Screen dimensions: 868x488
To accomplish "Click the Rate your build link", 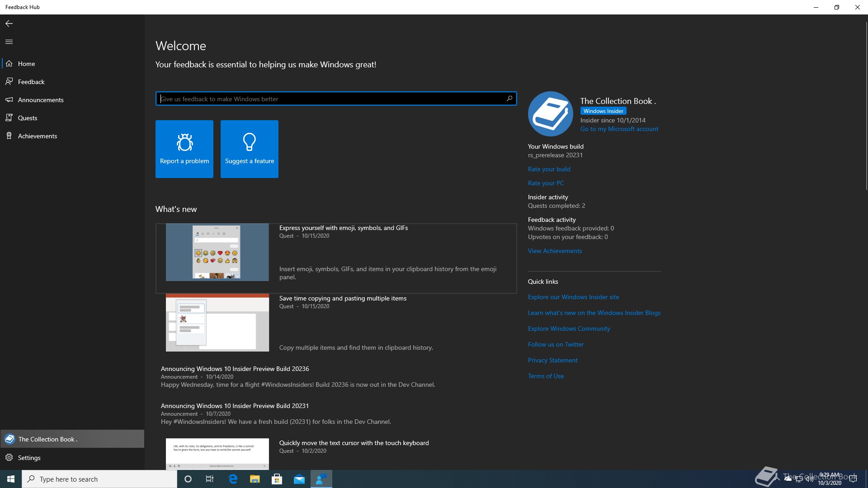I will tap(549, 169).
